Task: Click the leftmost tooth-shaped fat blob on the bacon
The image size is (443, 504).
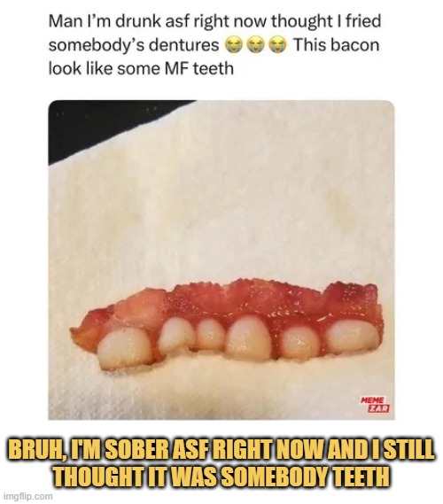Action: pyautogui.click(x=125, y=348)
